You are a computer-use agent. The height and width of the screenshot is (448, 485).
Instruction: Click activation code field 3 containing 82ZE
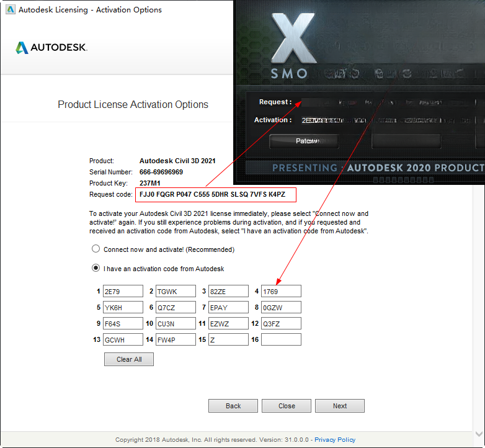(229, 291)
